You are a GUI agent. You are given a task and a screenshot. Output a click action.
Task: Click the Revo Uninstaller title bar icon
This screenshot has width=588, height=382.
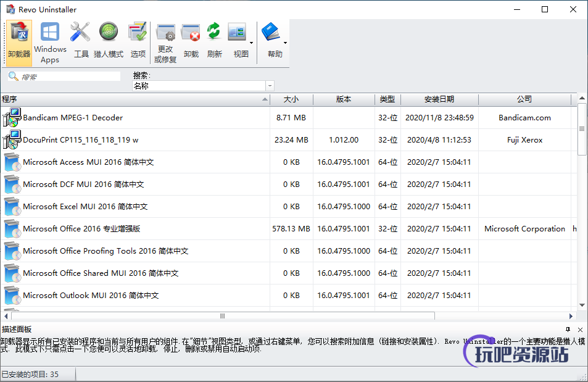10,9
